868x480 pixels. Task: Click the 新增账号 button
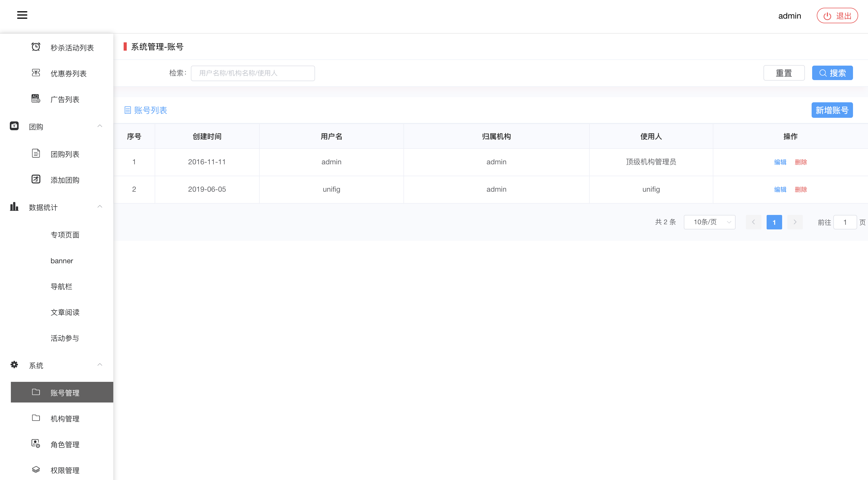click(x=832, y=110)
